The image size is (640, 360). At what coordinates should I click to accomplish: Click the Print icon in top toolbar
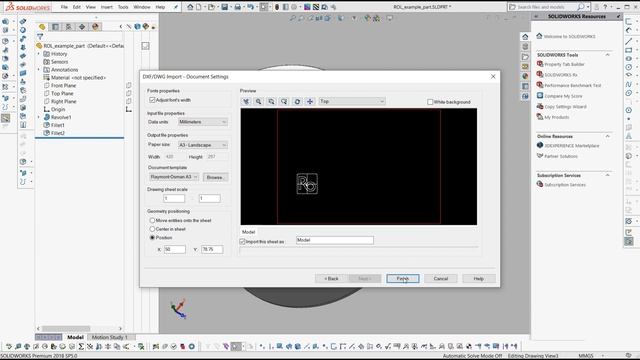point(238,7)
